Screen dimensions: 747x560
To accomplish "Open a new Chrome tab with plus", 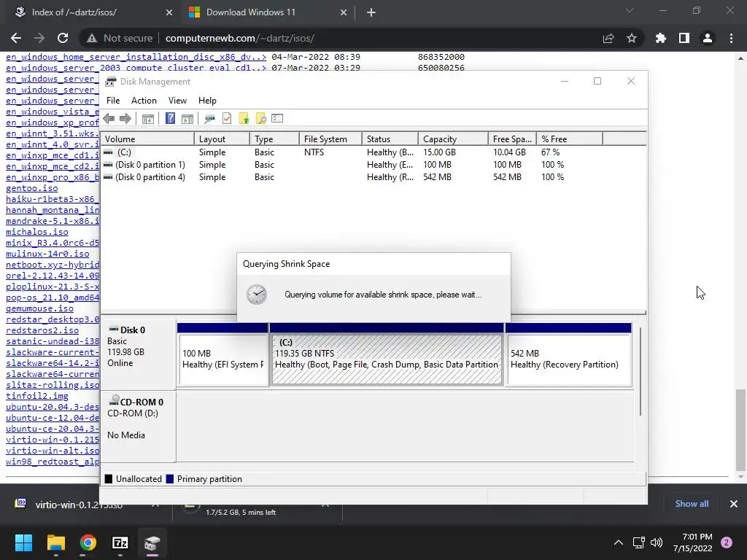I will (371, 12).
